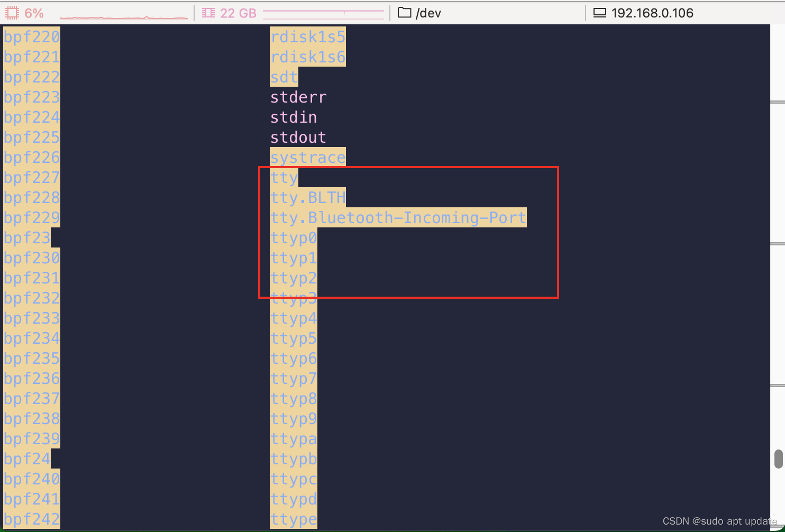Select the stdout entry

coord(298,137)
